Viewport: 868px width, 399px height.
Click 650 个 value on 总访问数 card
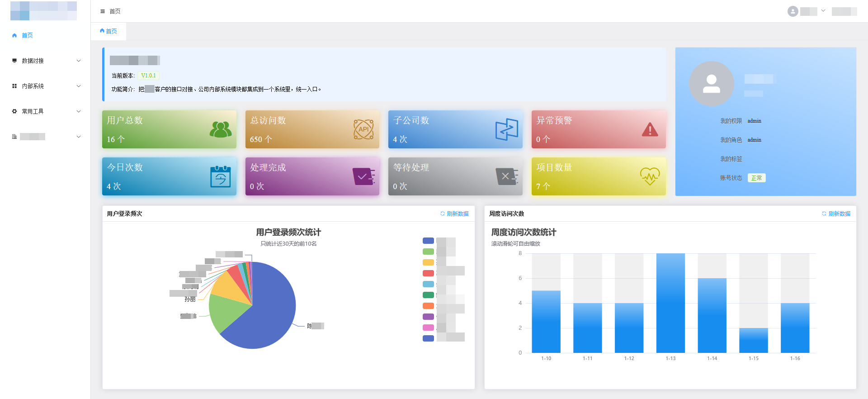point(261,139)
